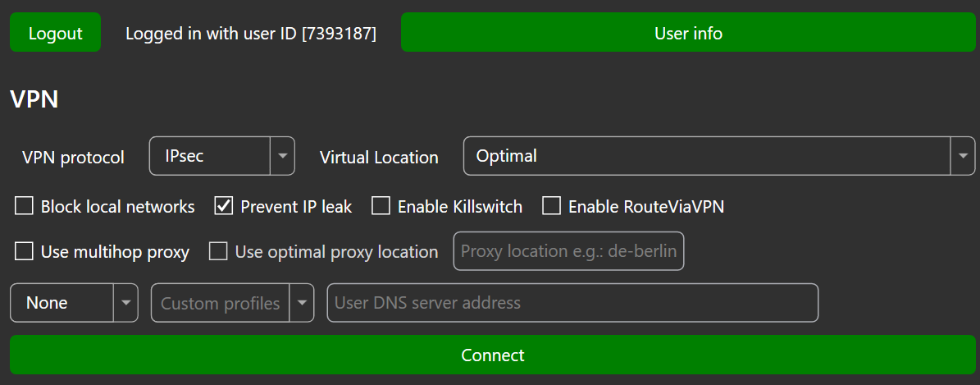This screenshot has width=980, height=385.
Task: Click the Custom profiles combo box text
Action: pyautogui.click(x=221, y=303)
